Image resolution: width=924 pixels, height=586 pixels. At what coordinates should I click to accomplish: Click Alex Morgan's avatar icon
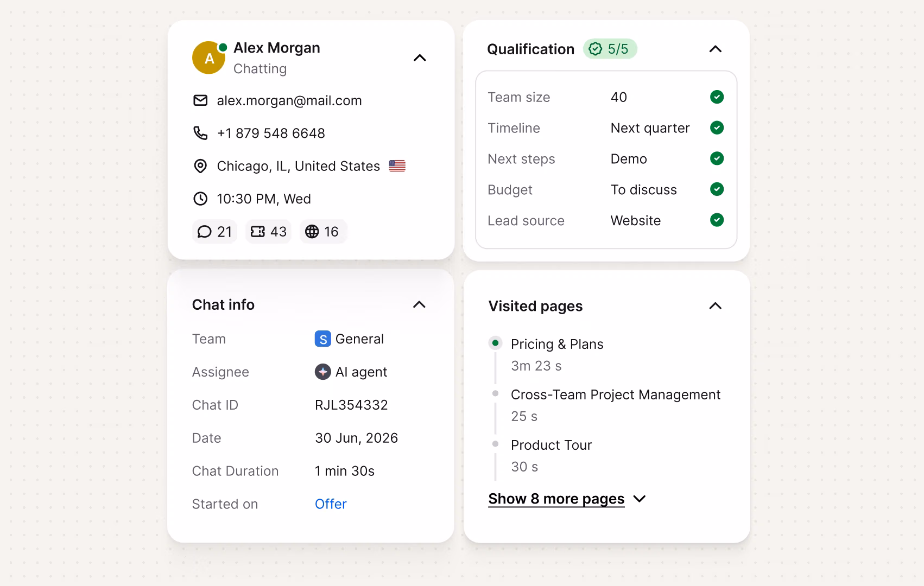tap(208, 58)
